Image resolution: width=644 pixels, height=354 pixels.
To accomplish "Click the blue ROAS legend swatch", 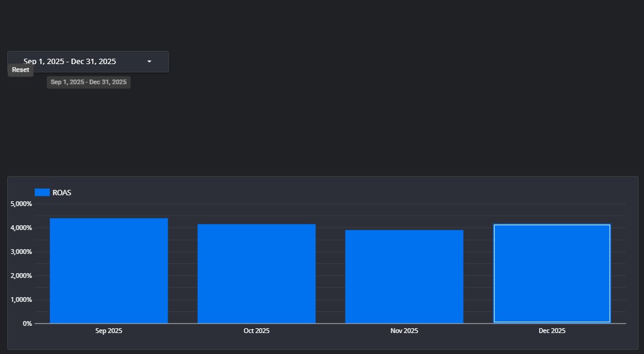I will click(42, 192).
